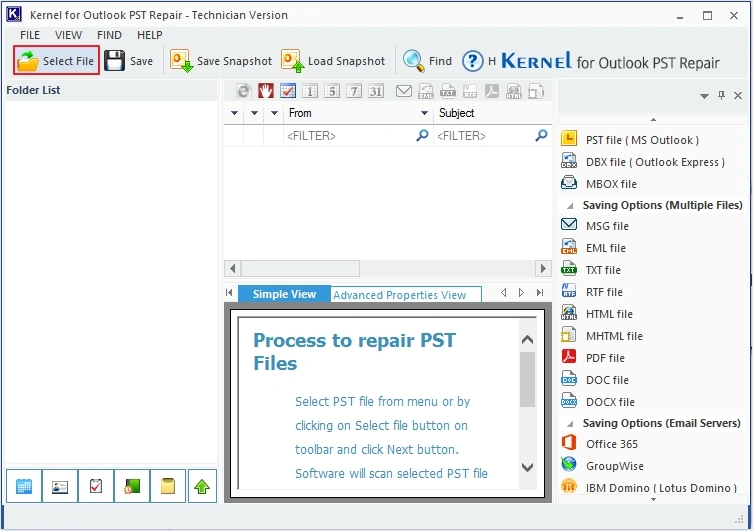
Task: Click the preview pane vertical scrollbar thumb
Action: tap(527, 379)
